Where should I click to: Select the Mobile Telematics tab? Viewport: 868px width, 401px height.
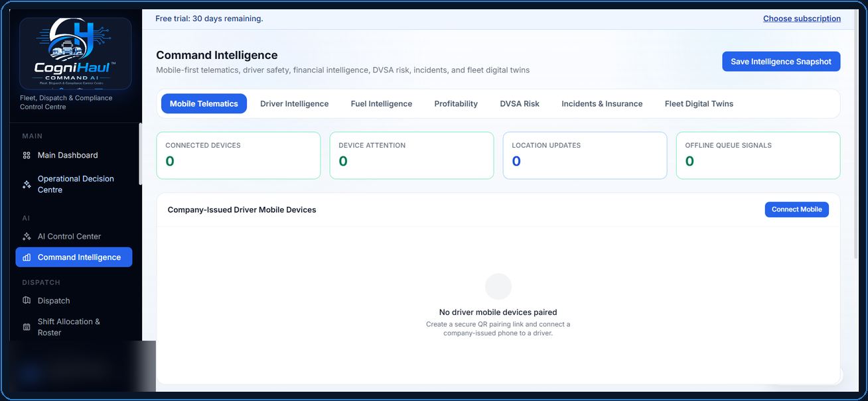204,103
